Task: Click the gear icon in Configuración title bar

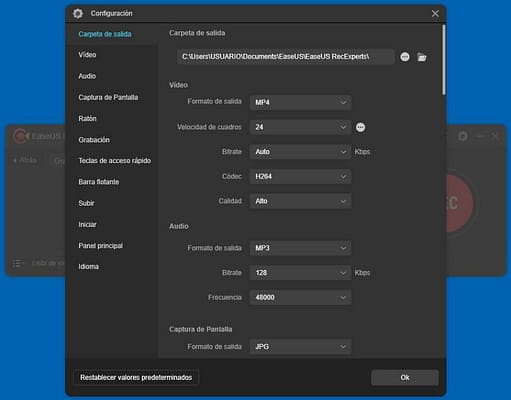Action: tap(78, 14)
